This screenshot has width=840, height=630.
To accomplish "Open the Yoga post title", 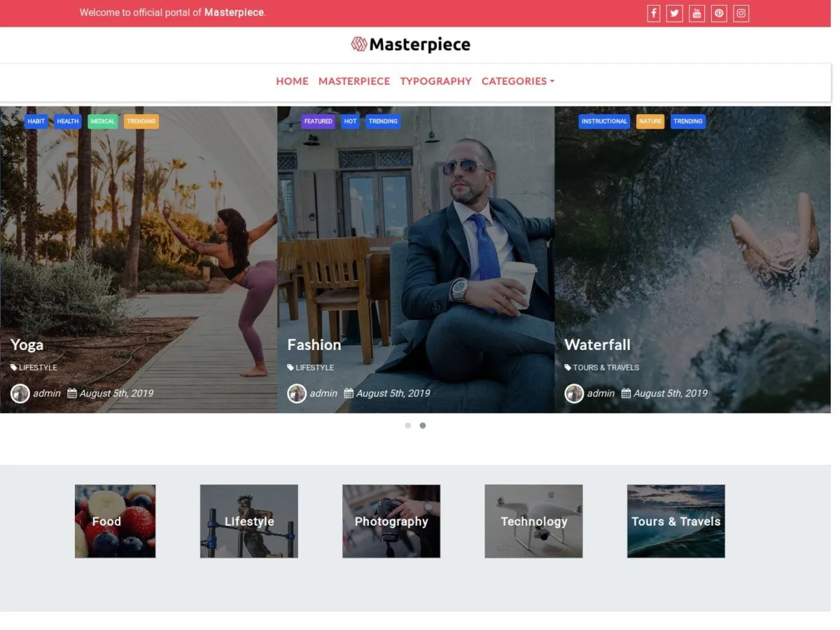I will pyautogui.click(x=27, y=344).
